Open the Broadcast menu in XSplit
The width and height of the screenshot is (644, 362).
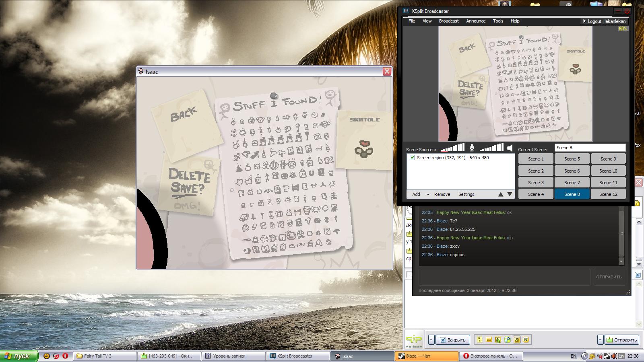(449, 21)
